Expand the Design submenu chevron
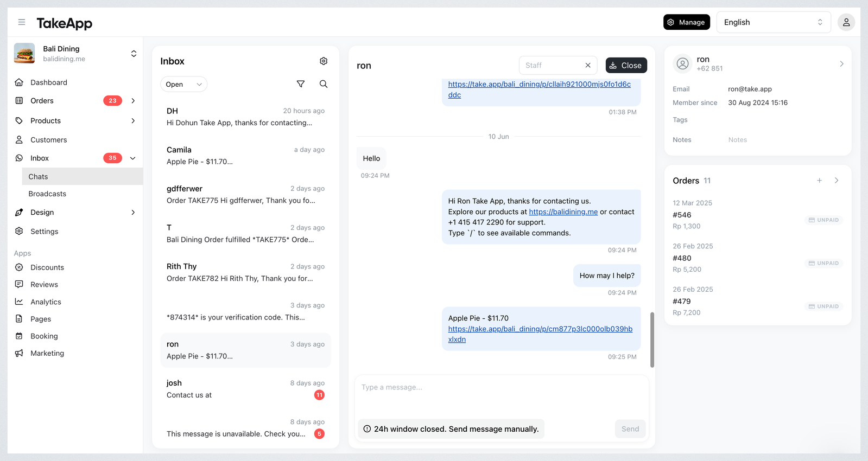The width and height of the screenshot is (868, 461). [x=133, y=213]
